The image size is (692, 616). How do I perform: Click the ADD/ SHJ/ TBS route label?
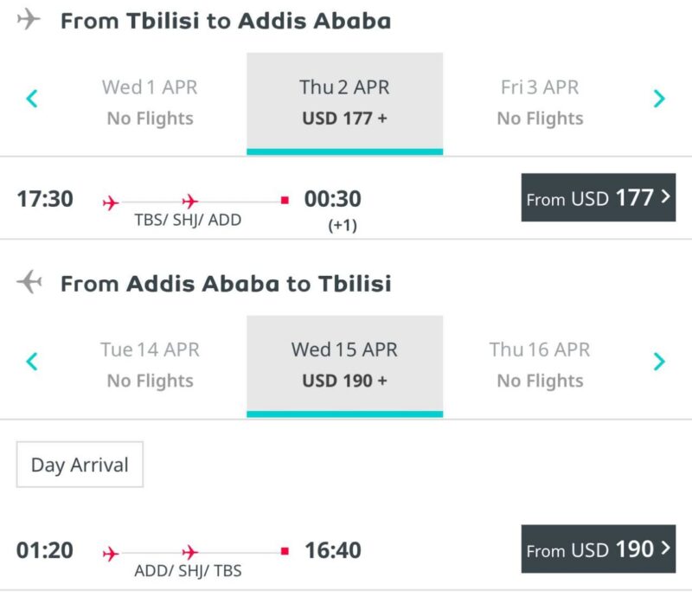(188, 571)
